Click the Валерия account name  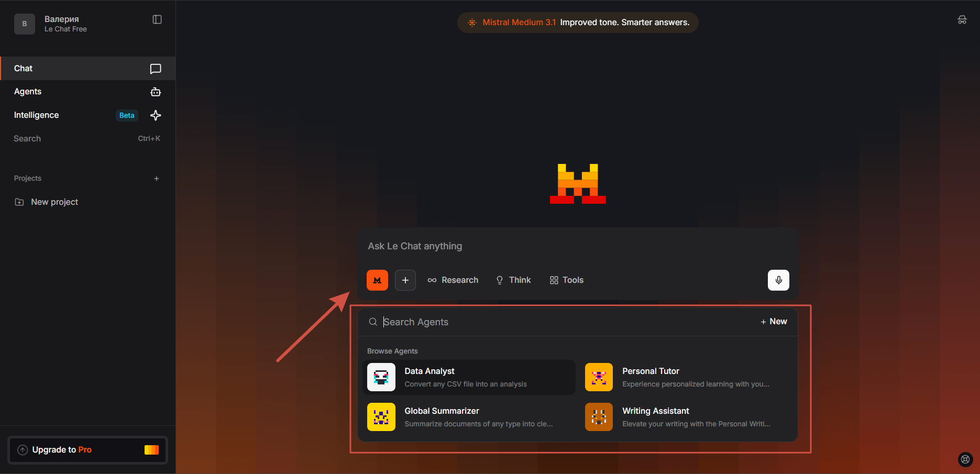click(62, 19)
